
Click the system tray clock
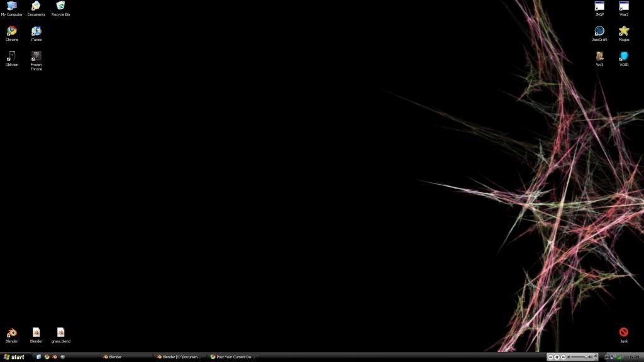coord(633,357)
